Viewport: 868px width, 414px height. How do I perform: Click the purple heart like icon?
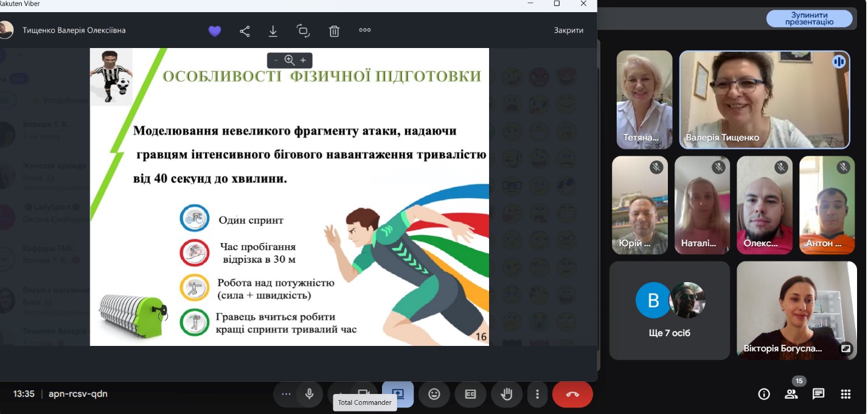(215, 31)
